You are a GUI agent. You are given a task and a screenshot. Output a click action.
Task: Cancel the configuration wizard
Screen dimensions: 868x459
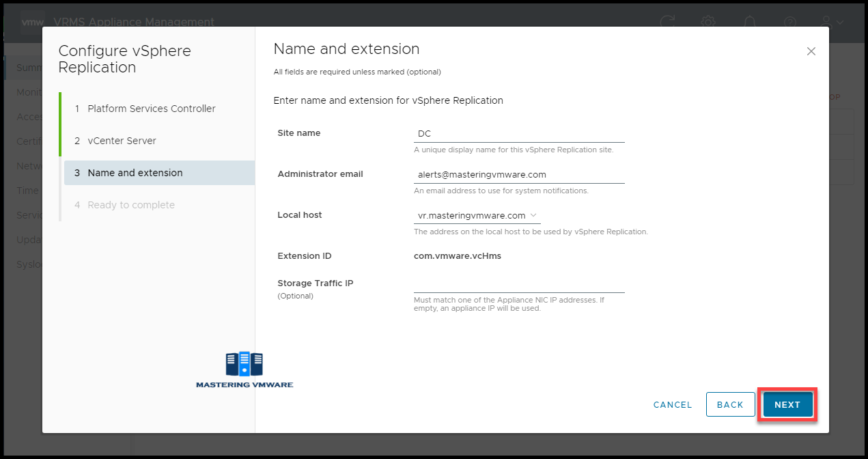point(673,404)
